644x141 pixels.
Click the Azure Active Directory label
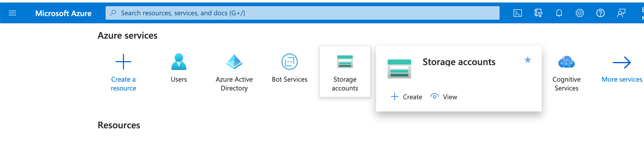pos(234,84)
